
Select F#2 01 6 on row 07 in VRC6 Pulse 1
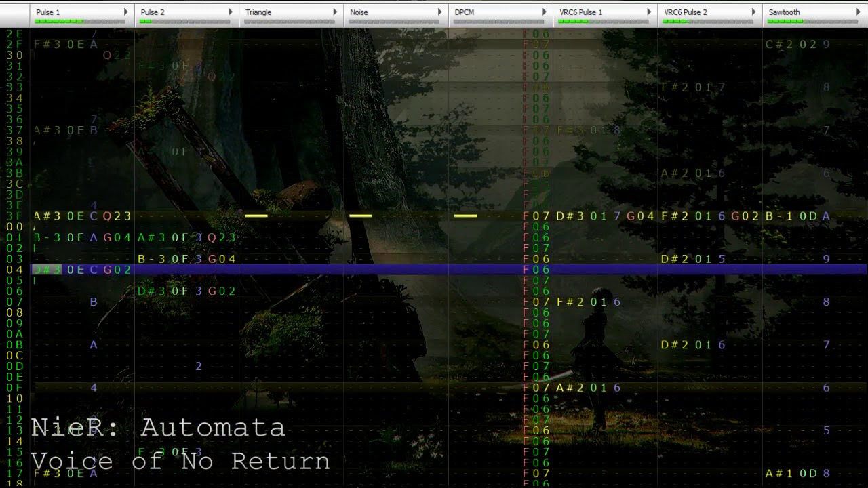click(589, 302)
